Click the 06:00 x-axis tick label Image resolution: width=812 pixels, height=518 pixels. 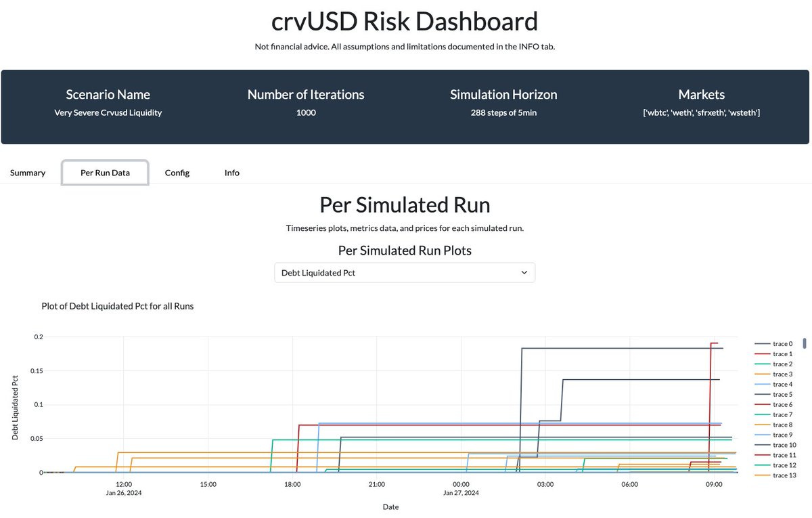[x=630, y=484]
